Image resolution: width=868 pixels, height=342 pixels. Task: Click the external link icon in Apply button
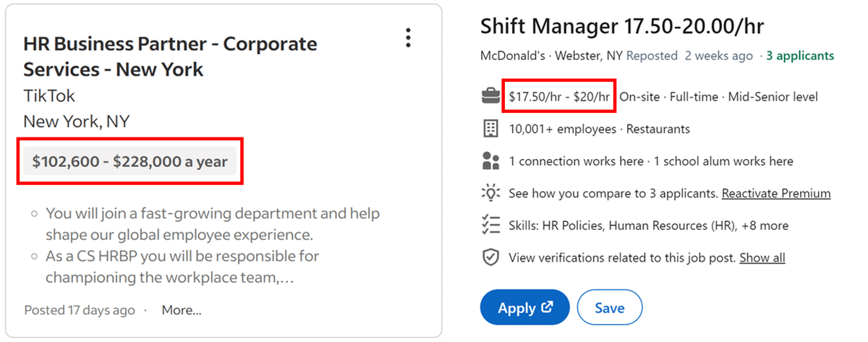pos(548,307)
